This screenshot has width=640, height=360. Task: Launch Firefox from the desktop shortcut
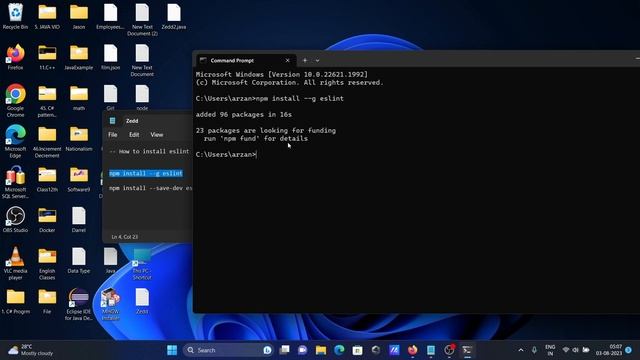(16, 57)
